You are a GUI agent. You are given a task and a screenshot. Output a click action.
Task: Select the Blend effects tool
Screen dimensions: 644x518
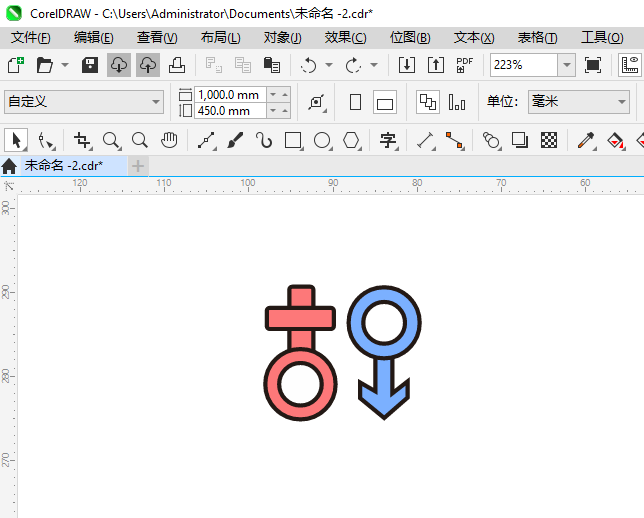point(491,140)
